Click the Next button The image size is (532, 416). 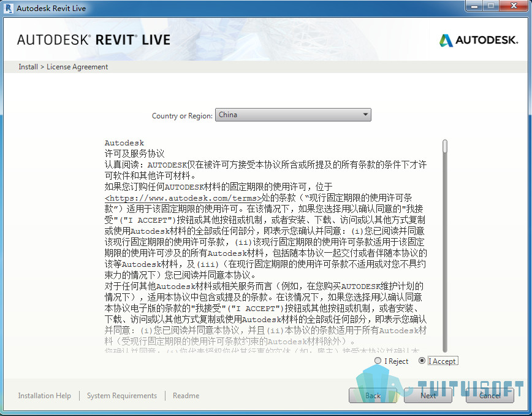pos(428,395)
